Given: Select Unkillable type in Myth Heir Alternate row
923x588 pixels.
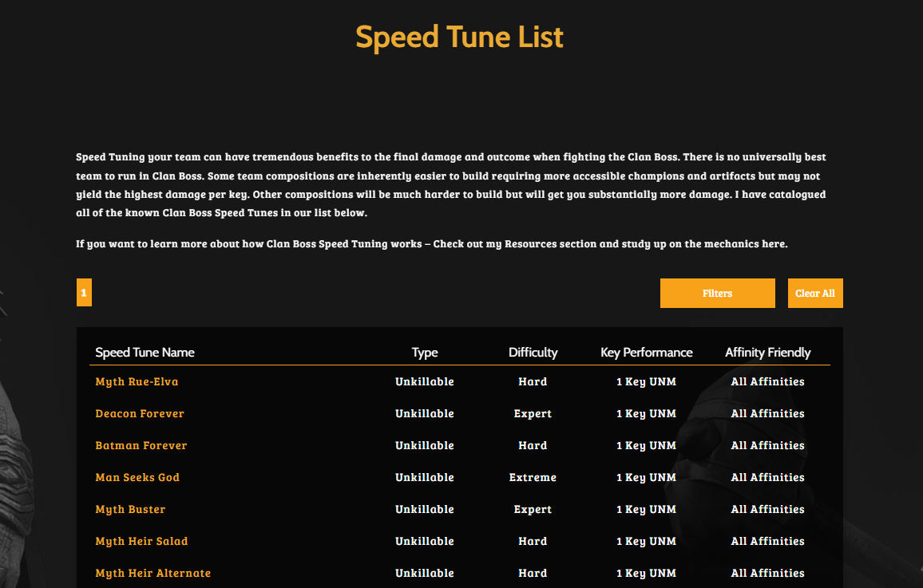Looking at the screenshot, I should pyautogui.click(x=425, y=573).
